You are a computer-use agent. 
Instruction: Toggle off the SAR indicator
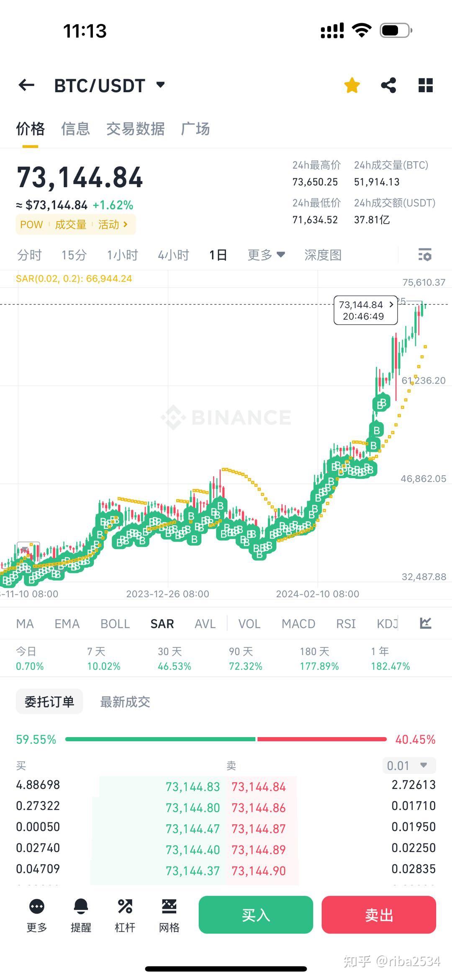162,624
